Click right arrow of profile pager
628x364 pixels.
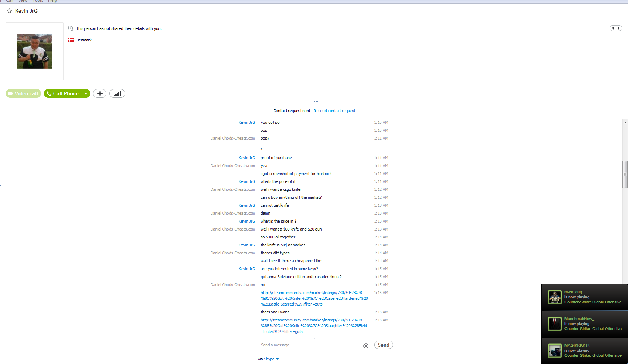(619, 28)
